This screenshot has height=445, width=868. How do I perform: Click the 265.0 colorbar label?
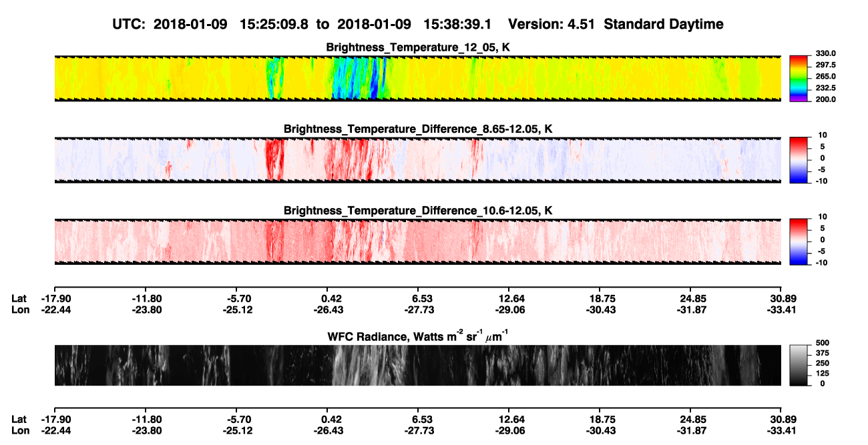pos(825,77)
